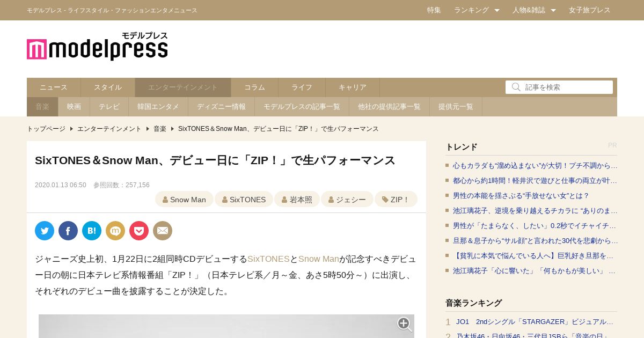Open trend item 池江璃花子、逆境を乗り越える
Screen dimensions: 644x338
click(535, 211)
